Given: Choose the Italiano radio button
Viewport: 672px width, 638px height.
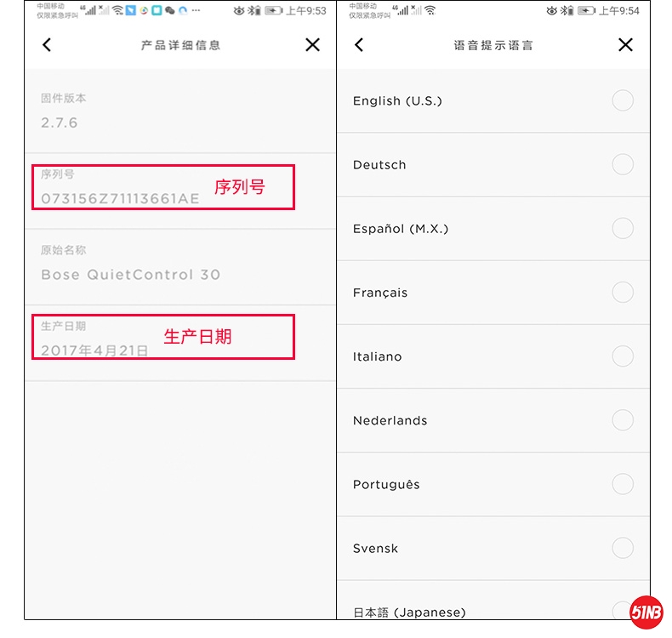Looking at the screenshot, I should pyautogui.click(x=623, y=356).
